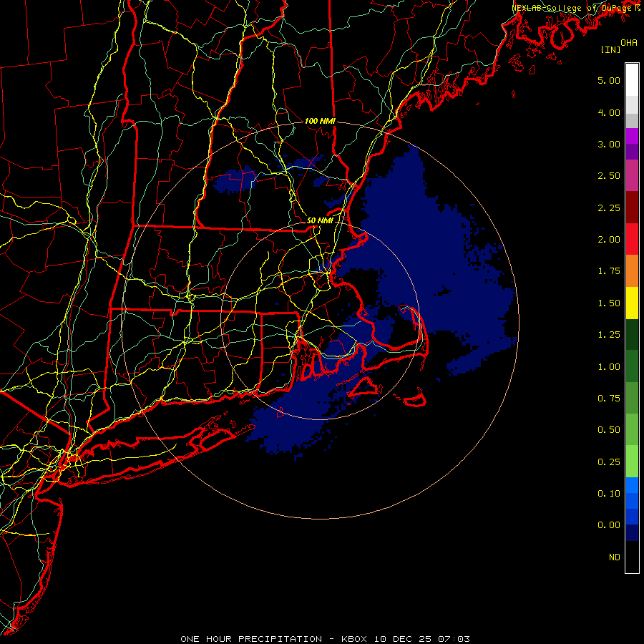This screenshot has height=644, width=644.
Task: Select the 0.10 legend value
Action: (x=609, y=494)
